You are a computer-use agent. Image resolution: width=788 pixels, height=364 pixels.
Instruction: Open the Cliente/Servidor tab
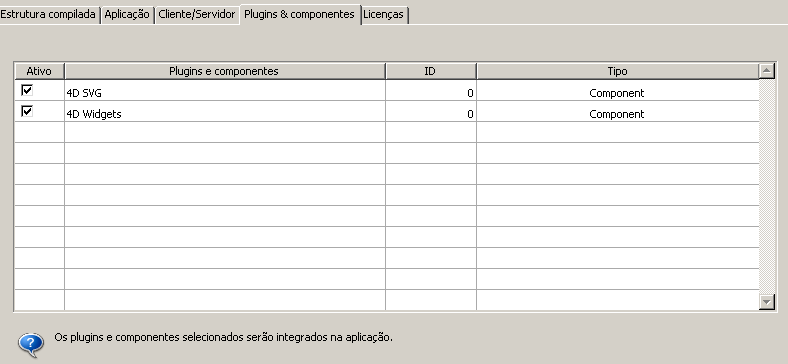(197, 15)
